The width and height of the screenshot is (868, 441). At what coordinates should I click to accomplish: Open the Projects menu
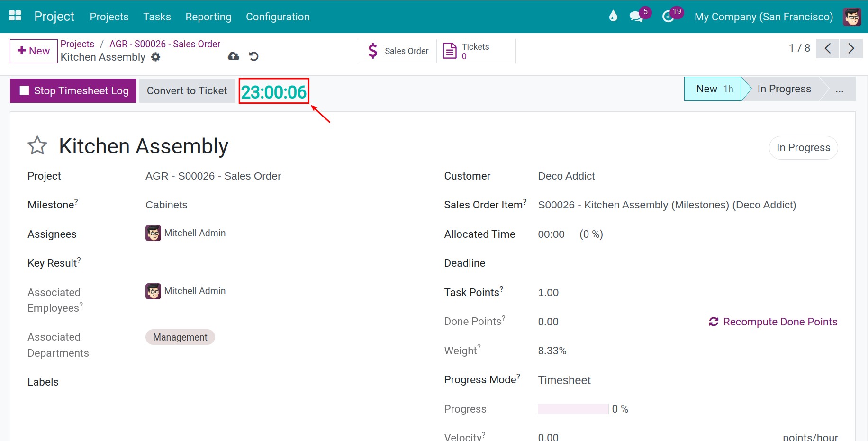pyautogui.click(x=109, y=17)
